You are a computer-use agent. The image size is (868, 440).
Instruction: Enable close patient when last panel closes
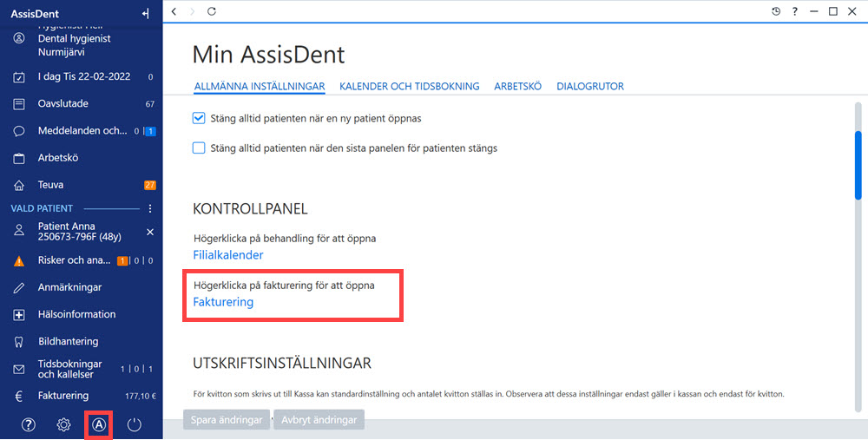point(199,148)
